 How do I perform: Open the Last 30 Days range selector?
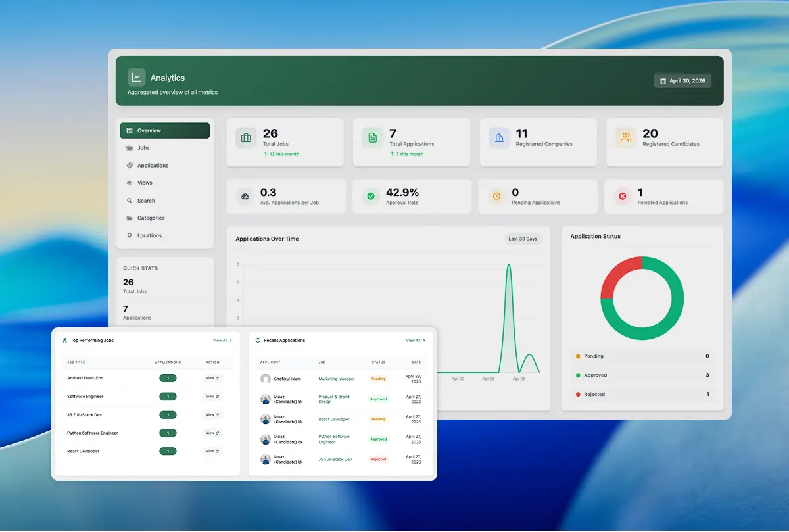pos(522,239)
